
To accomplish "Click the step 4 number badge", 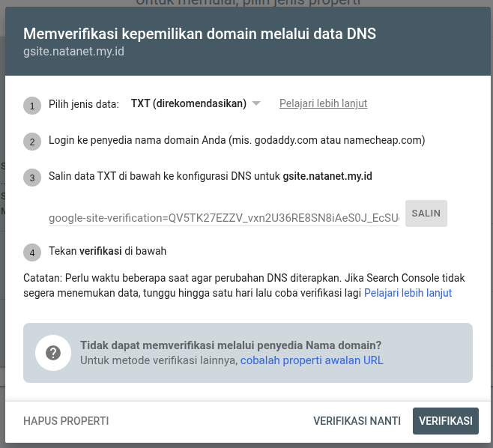I will [31, 252].
